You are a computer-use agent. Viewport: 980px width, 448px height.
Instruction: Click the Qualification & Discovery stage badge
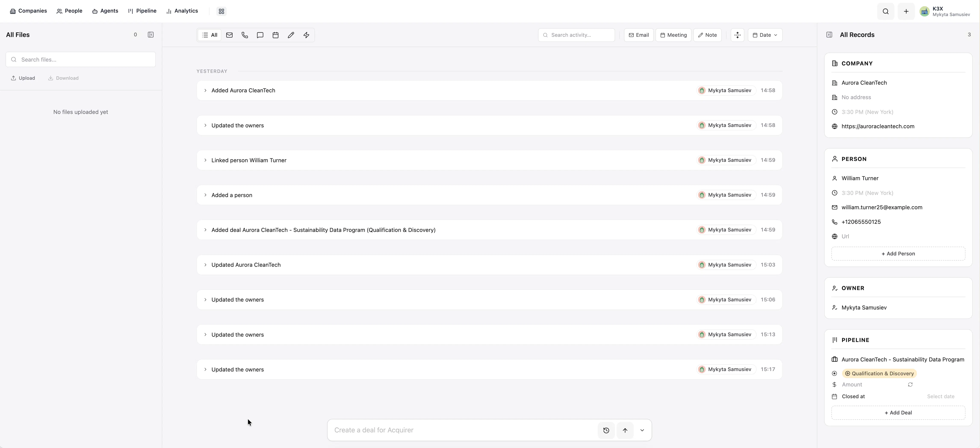[879, 373]
